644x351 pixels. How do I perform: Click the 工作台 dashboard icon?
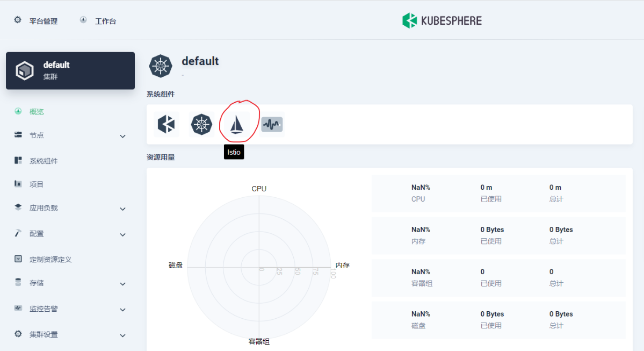click(83, 20)
